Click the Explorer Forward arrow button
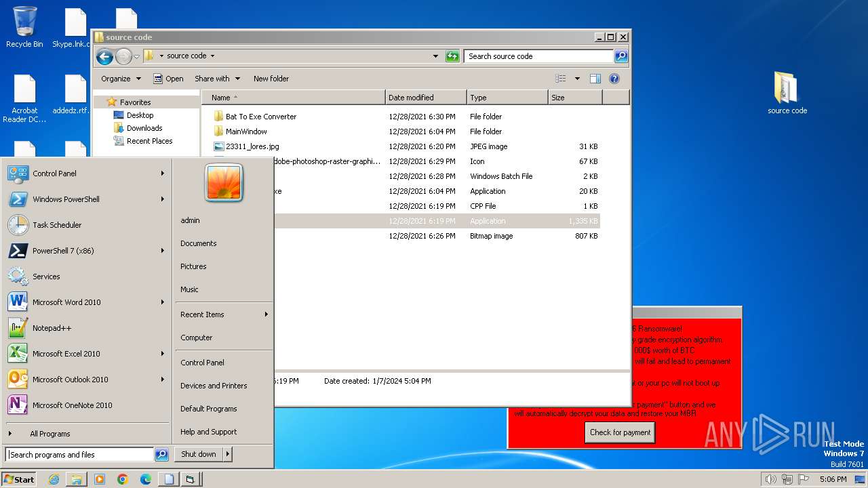 (123, 56)
